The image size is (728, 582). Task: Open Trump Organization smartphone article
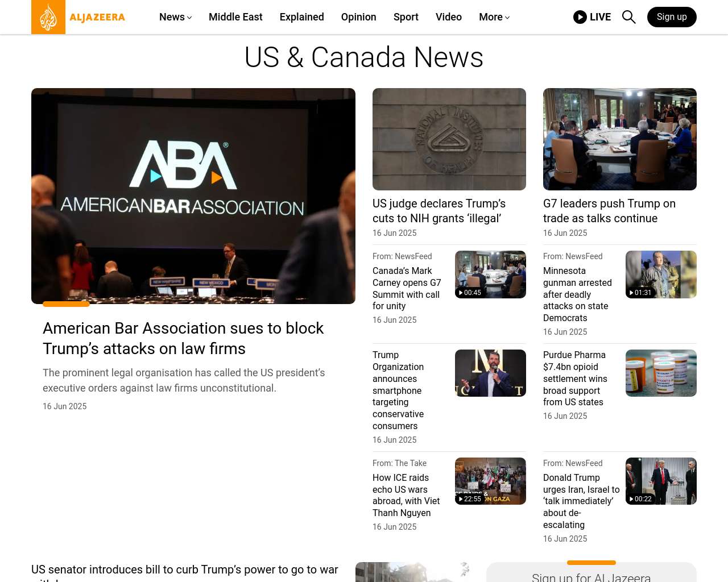tap(398, 390)
